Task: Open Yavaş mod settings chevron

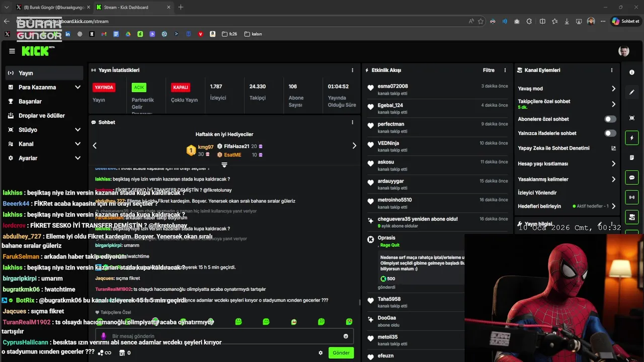Action: click(613, 88)
